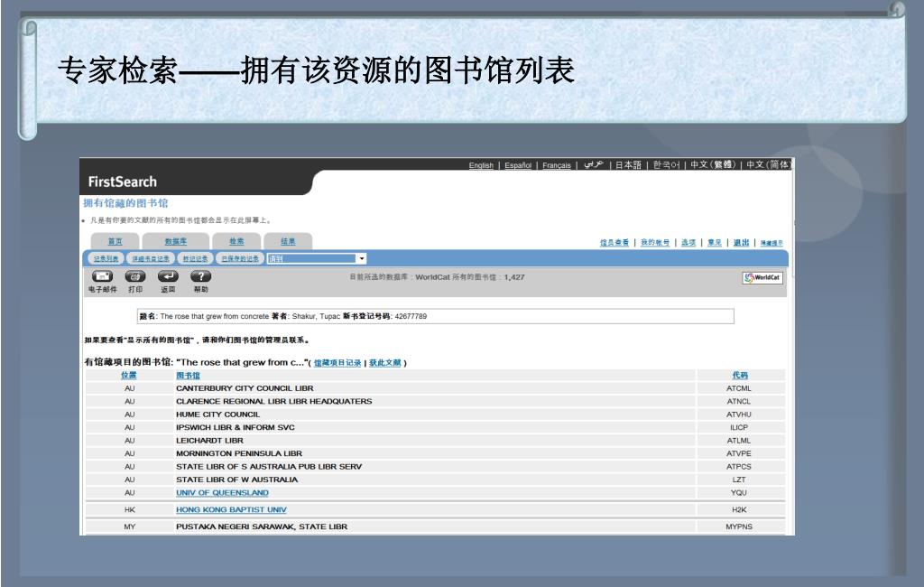Click the code ATCML cell

coord(739,388)
